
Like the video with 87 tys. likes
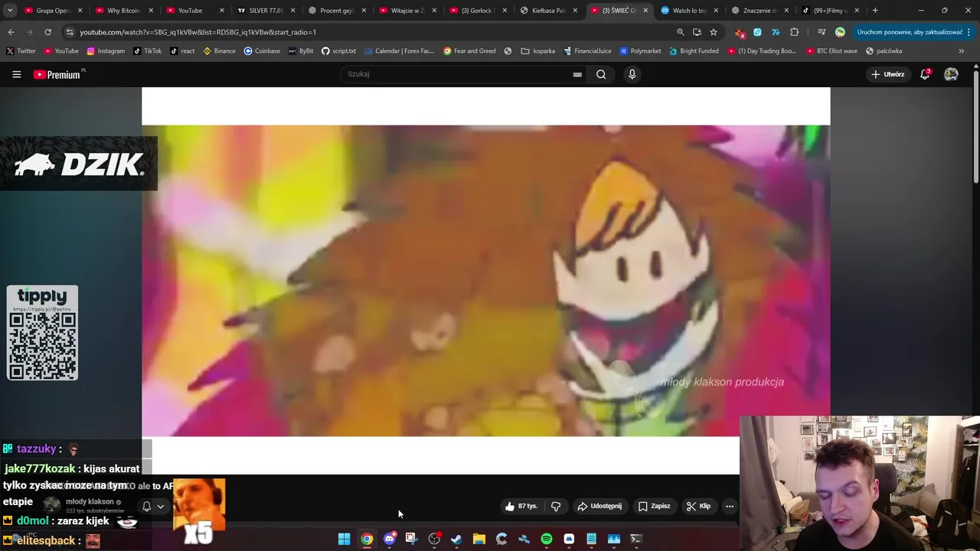coord(521,506)
